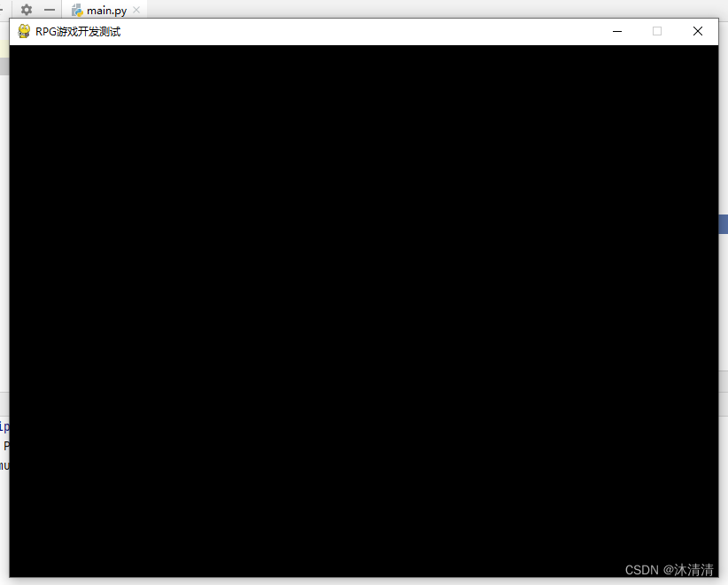Click the blue console link starting with ip

[4, 426]
